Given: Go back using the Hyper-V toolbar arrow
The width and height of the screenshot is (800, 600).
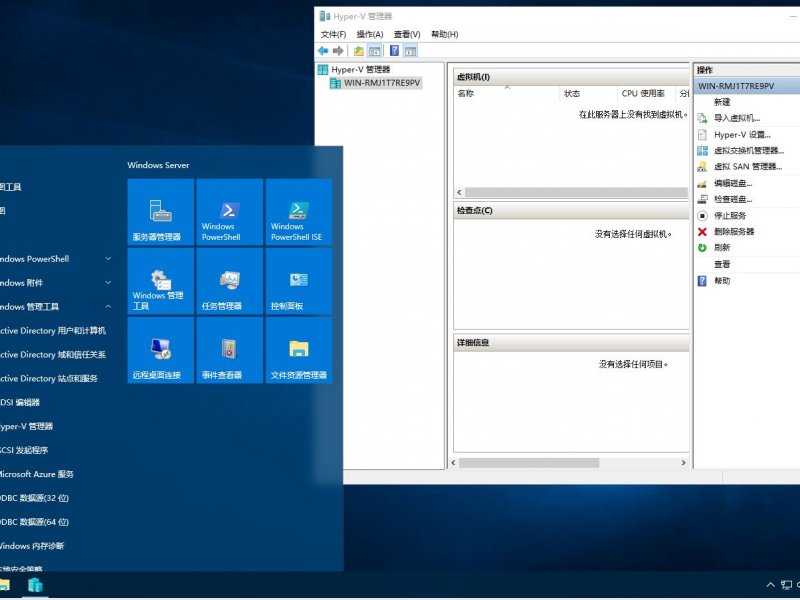Looking at the screenshot, I should click(323, 51).
